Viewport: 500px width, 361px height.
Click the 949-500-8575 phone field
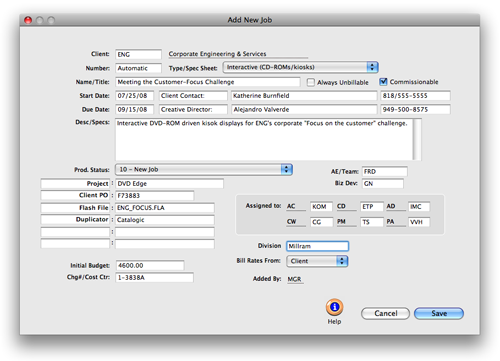(415, 109)
